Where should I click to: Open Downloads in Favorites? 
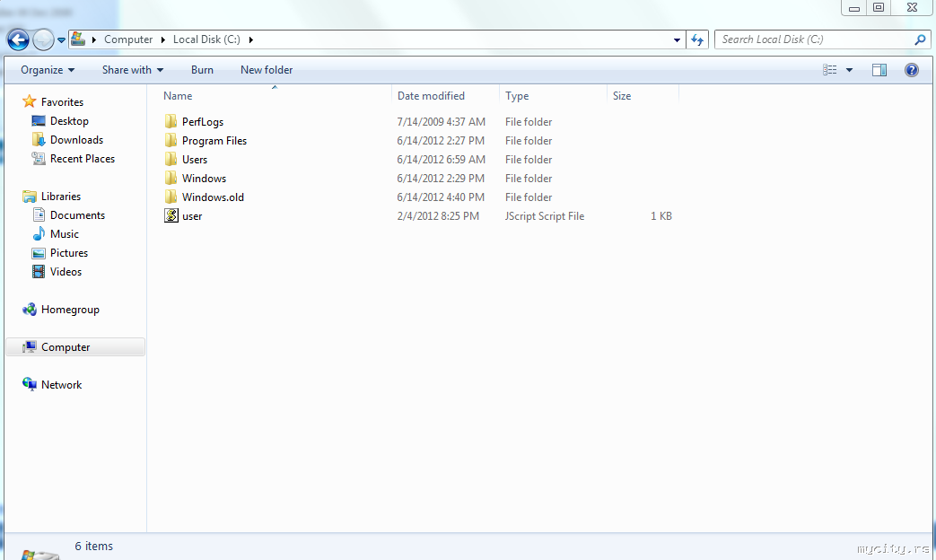click(x=76, y=140)
